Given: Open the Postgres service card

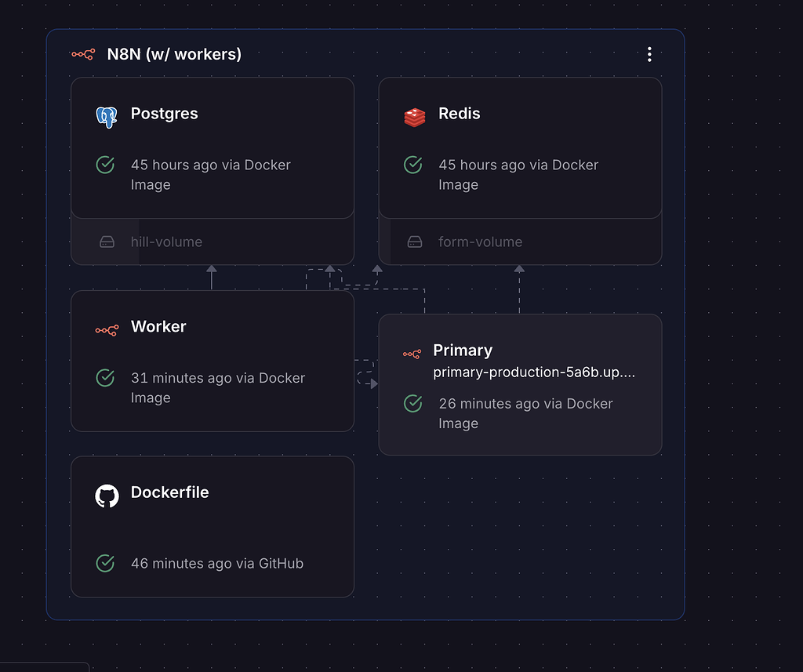Looking at the screenshot, I should (213, 147).
